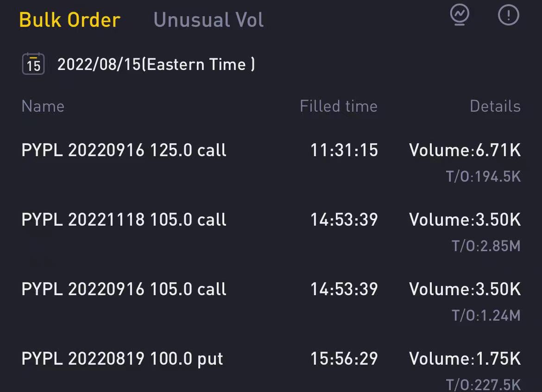Tap the T/O:194.5K turnover value
542x392 pixels.
483,177
